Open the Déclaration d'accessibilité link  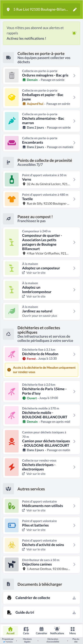click(53, 640)
